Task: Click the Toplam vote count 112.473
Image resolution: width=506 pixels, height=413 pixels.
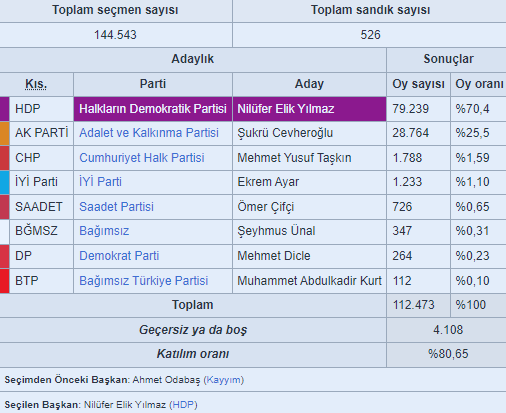Action: tap(414, 305)
